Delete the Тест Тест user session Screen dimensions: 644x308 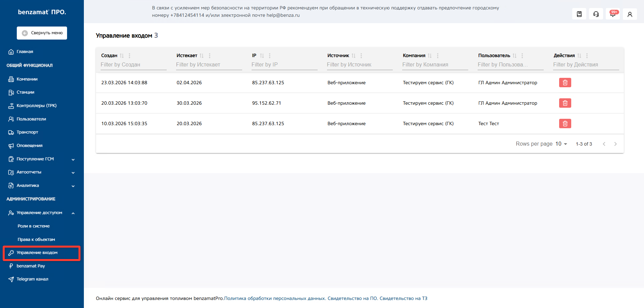[565, 123]
